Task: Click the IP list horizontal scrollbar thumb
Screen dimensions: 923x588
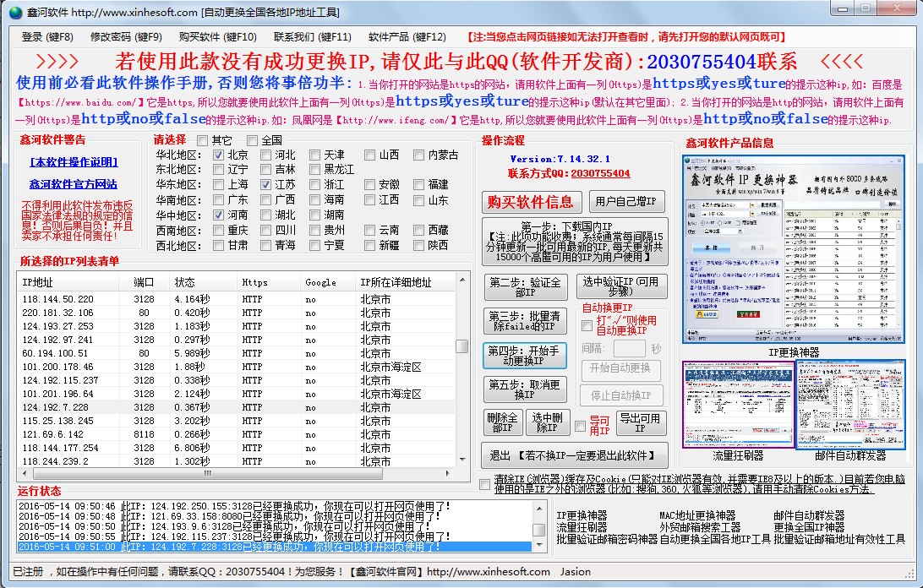Action: tap(208, 473)
